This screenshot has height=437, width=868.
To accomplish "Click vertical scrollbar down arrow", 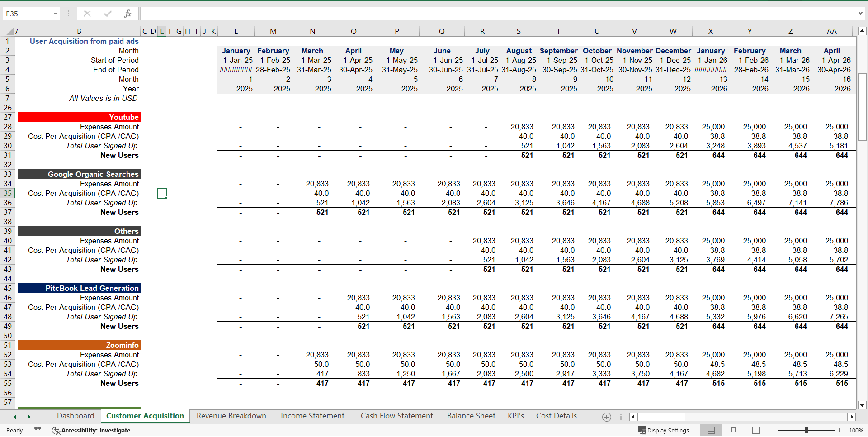I will tap(862, 405).
